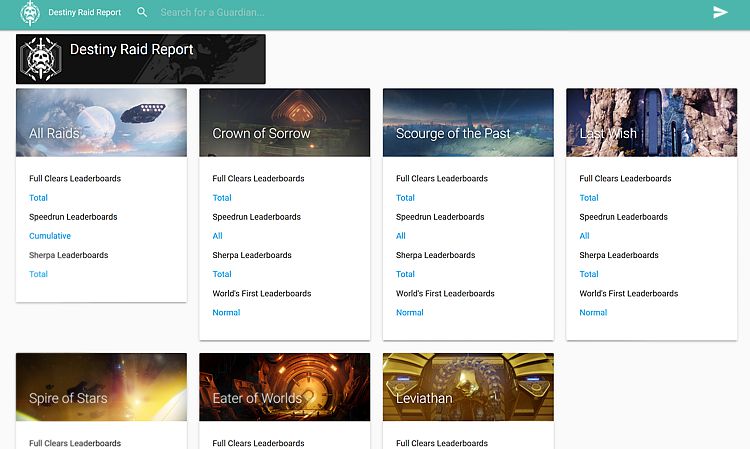Click Last Wish Full Clears Leaderboards heading

pos(625,178)
